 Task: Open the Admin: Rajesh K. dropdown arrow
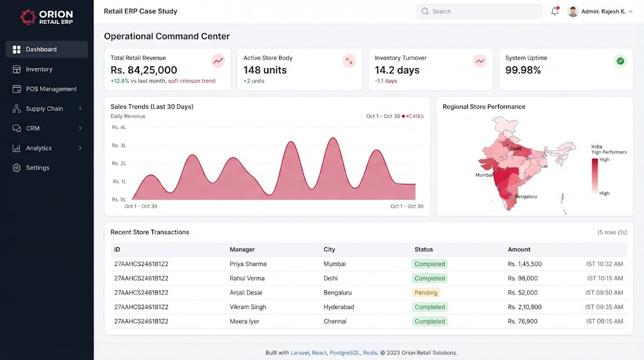(630, 11)
